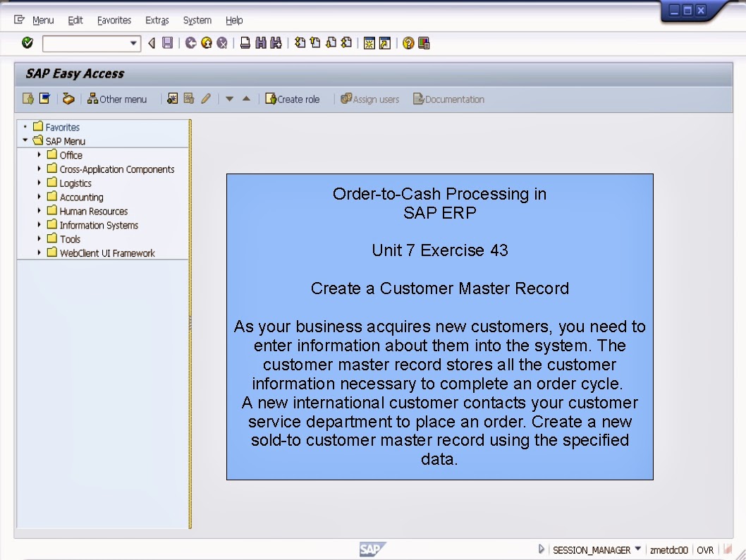Expand the Information Systems folder node
The width and height of the screenshot is (746, 560).
tap(39, 224)
